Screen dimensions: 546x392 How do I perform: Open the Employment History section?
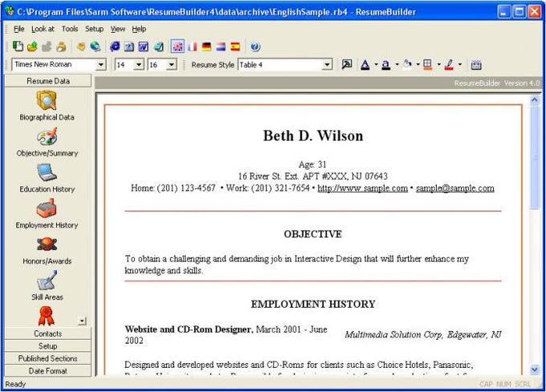point(47,210)
